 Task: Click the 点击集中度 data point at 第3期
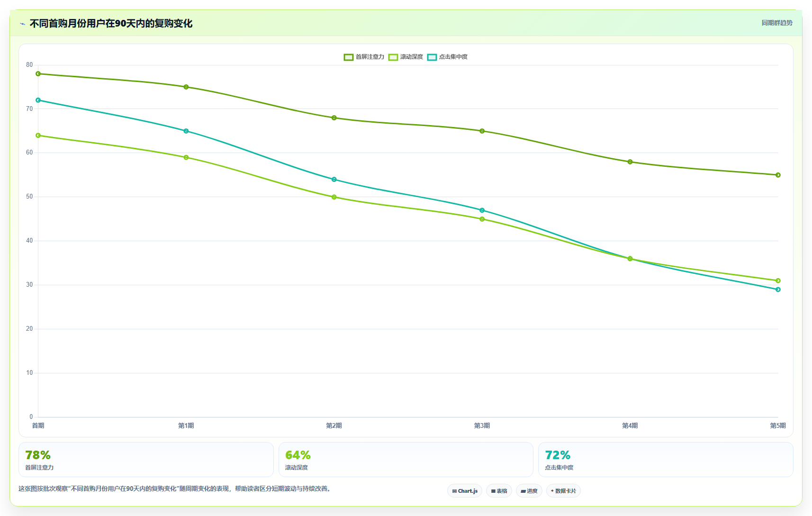point(482,210)
